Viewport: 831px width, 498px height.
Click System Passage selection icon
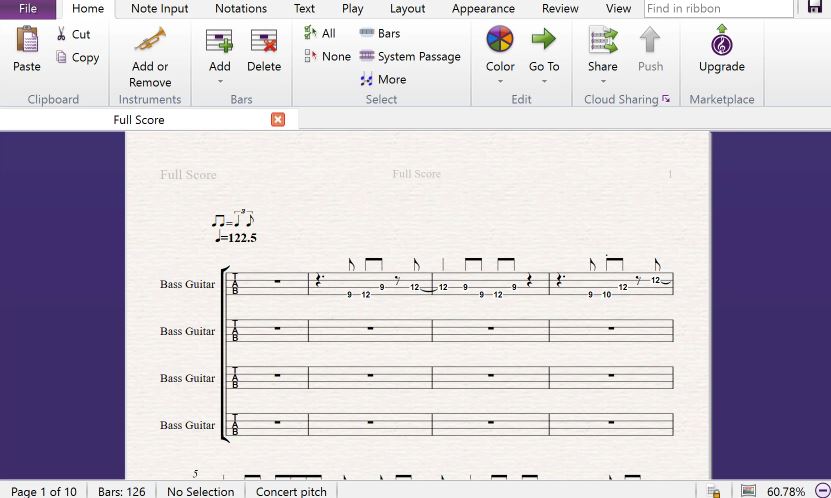click(367, 56)
